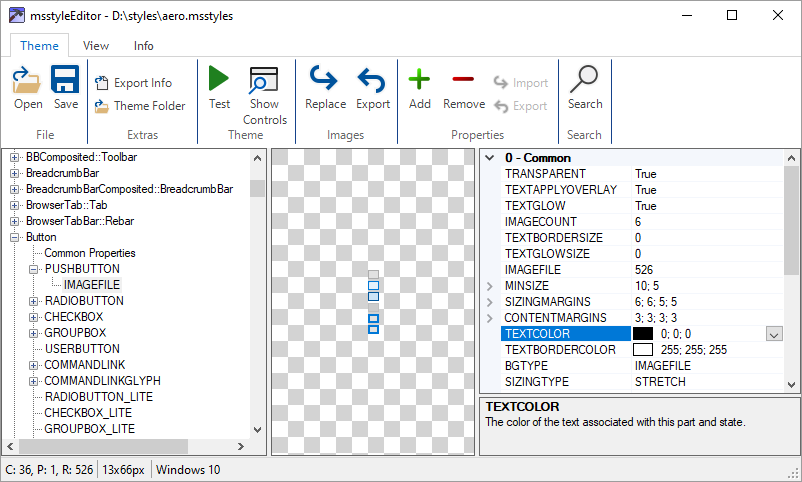Open the Theme Folder
The width and height of the screenshot is (802, 482).
click(x=140, y=106)
